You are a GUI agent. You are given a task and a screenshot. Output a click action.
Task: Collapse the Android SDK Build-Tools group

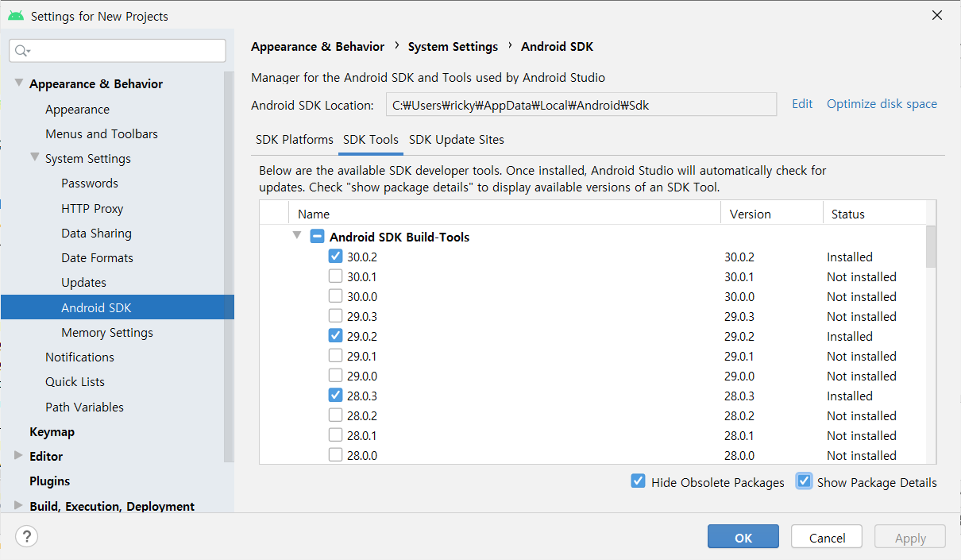tap(297, 236)
